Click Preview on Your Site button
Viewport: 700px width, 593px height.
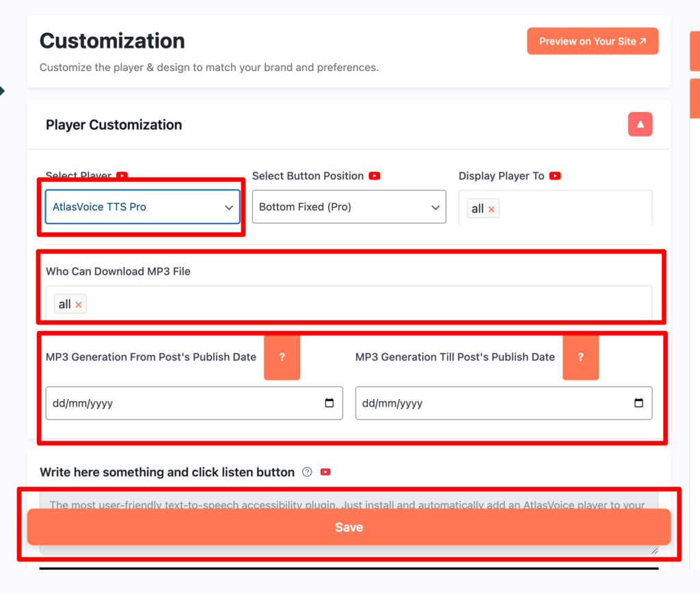coord(593,41)
